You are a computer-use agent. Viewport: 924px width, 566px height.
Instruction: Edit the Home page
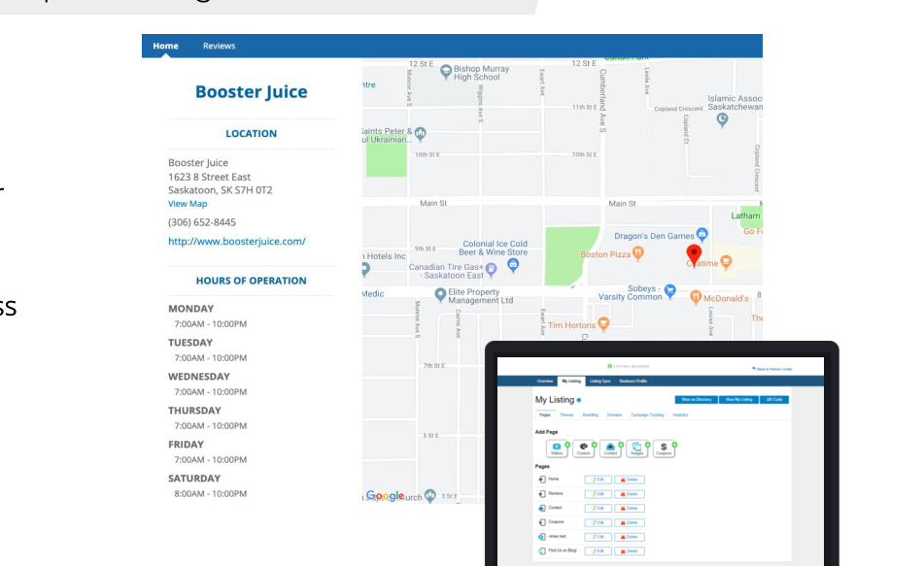(x=599, y=480)
